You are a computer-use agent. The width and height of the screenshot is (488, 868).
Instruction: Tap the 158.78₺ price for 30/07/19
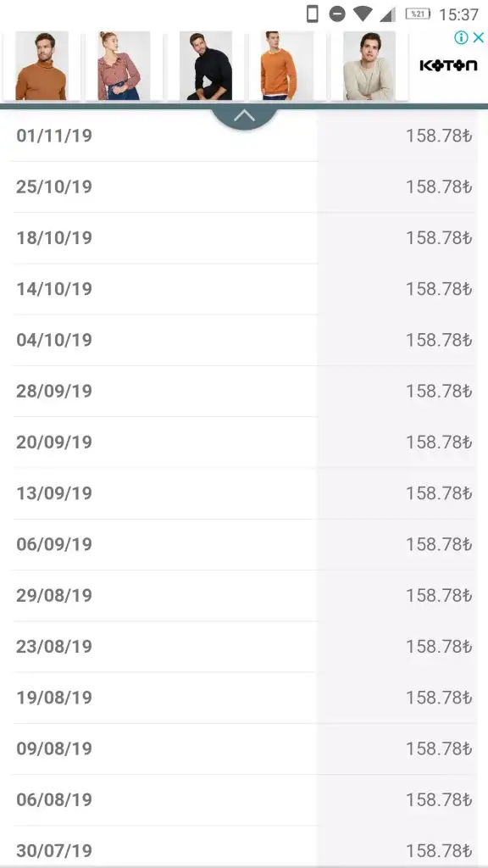point(439,850)
